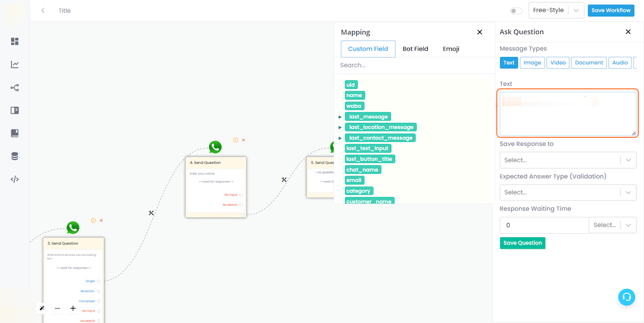Zoom out canvas with minus button
The width and height of the screenshot is (644, 323).
pyautogui.click(x=57, y=308)
